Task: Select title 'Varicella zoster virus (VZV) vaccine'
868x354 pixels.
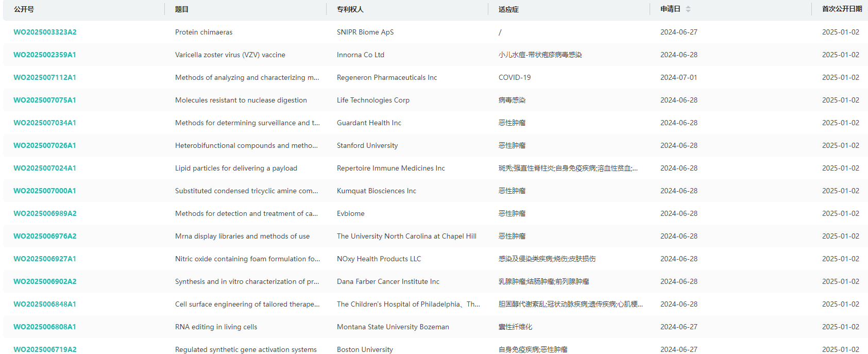Action: (230, 55)
